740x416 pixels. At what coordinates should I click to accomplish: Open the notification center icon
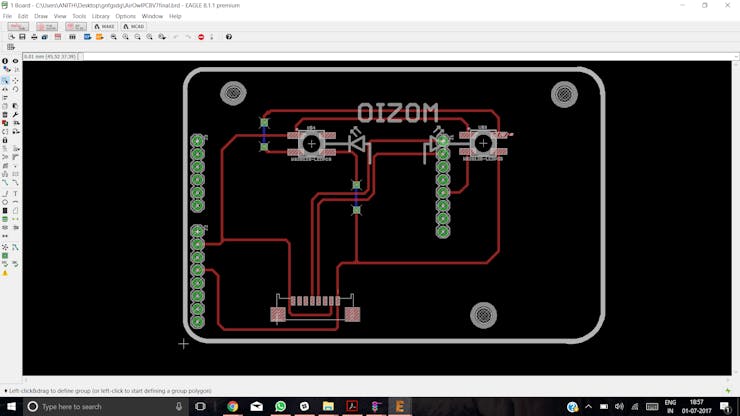coord(725,406)
